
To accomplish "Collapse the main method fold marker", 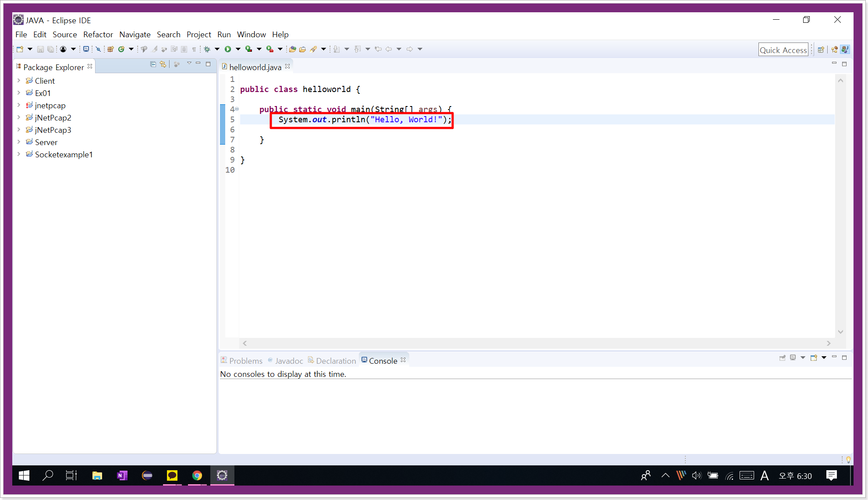I will [x=237, y=109].
